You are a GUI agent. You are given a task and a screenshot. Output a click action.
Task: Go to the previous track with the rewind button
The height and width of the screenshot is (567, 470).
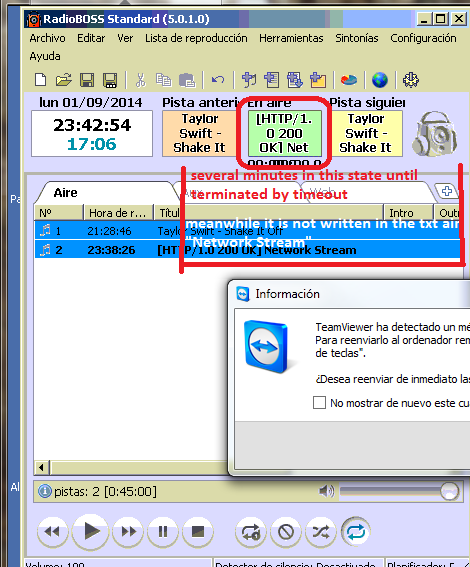(x=52, y=532)
